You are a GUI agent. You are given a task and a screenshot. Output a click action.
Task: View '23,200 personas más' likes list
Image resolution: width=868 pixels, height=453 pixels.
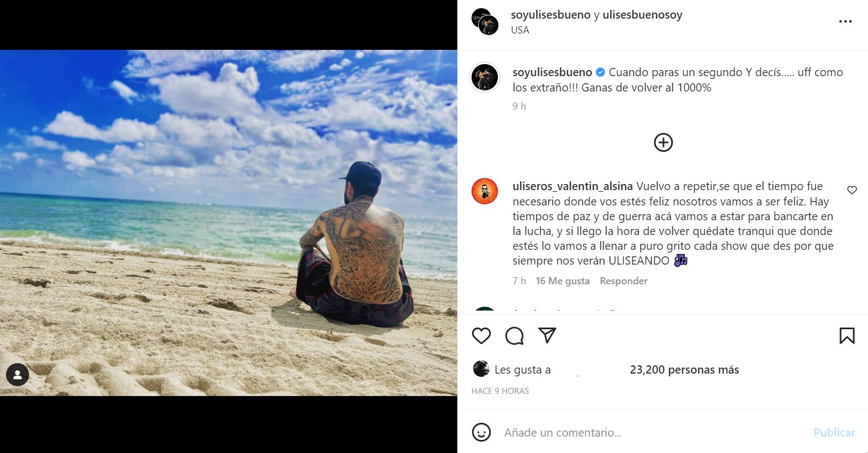point(684,370)
